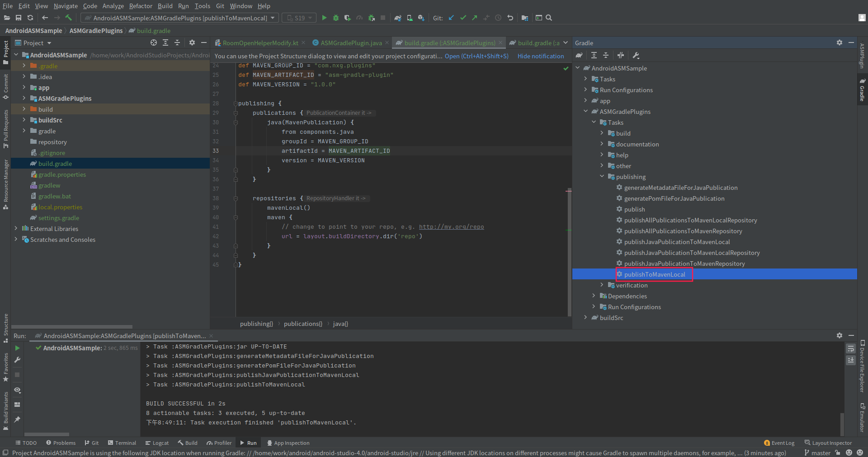Rerun task with green play in Run panel

(x=17, y=348)
